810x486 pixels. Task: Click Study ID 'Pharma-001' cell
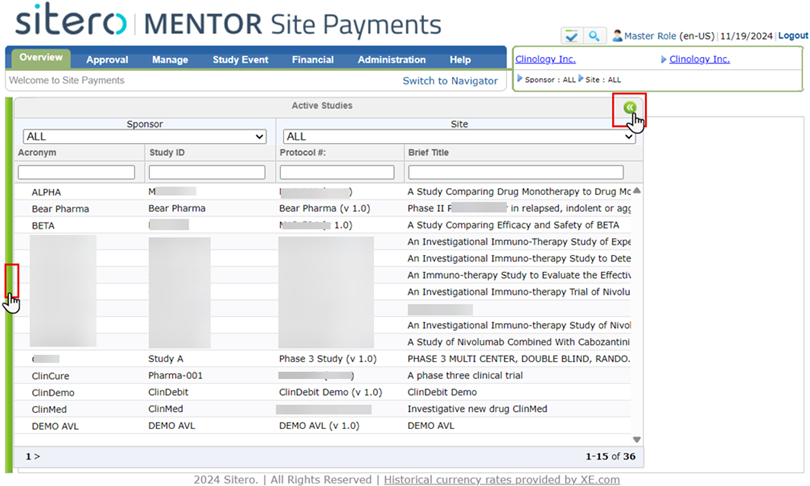tap(176, 375)
